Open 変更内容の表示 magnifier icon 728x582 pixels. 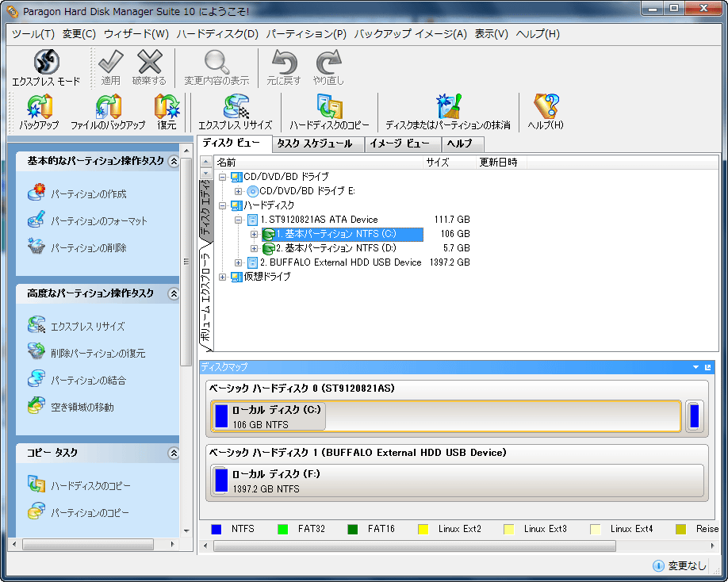pos(216,62)
